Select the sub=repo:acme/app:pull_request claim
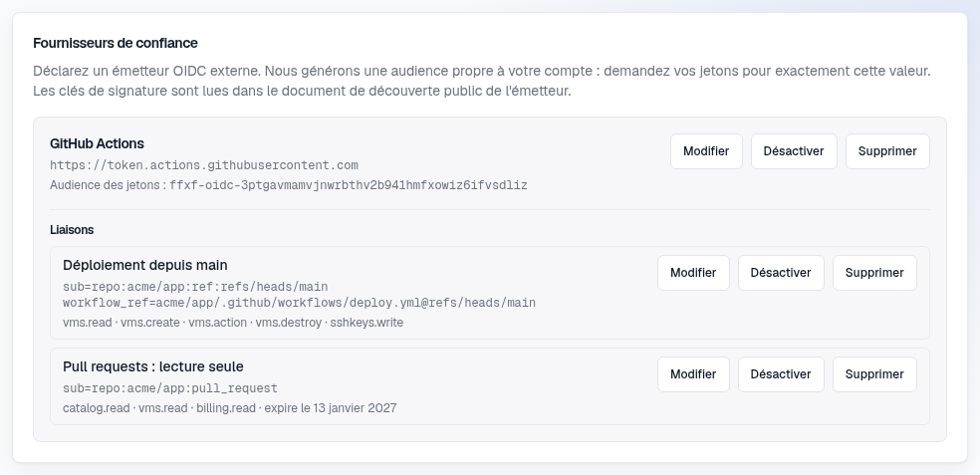Image resolution: width=980 pixels, height=475 pixels. [x=170, y=388]
